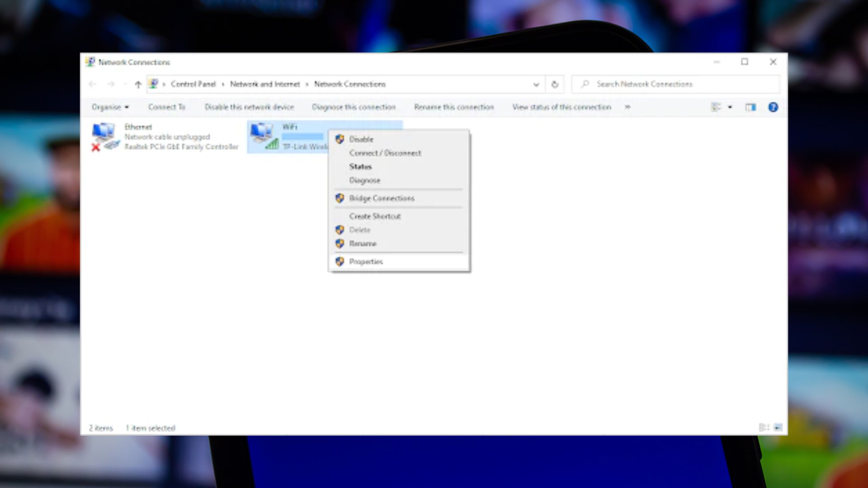
Task: Focus the Search Network Connections field
Action: tap(675, 84)
